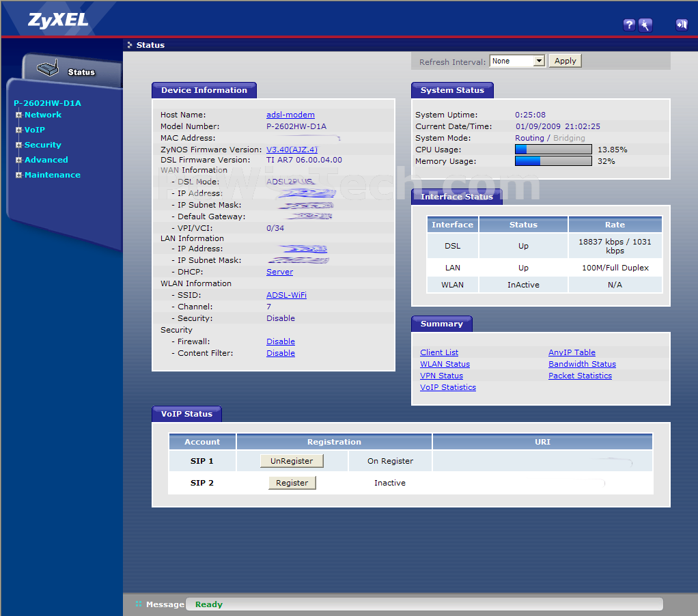Click the Interface column header
Screen dimensions: 698x616
coord(452,225)
